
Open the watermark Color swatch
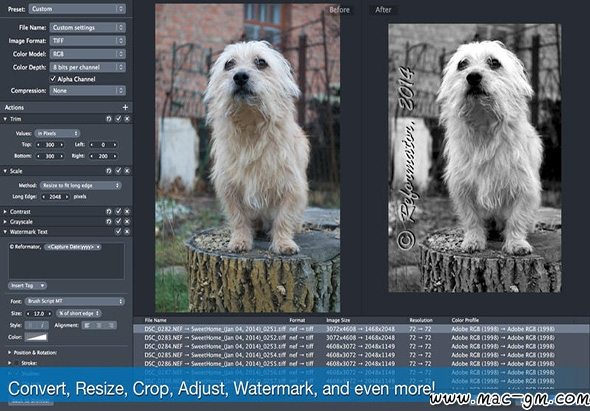36,337
